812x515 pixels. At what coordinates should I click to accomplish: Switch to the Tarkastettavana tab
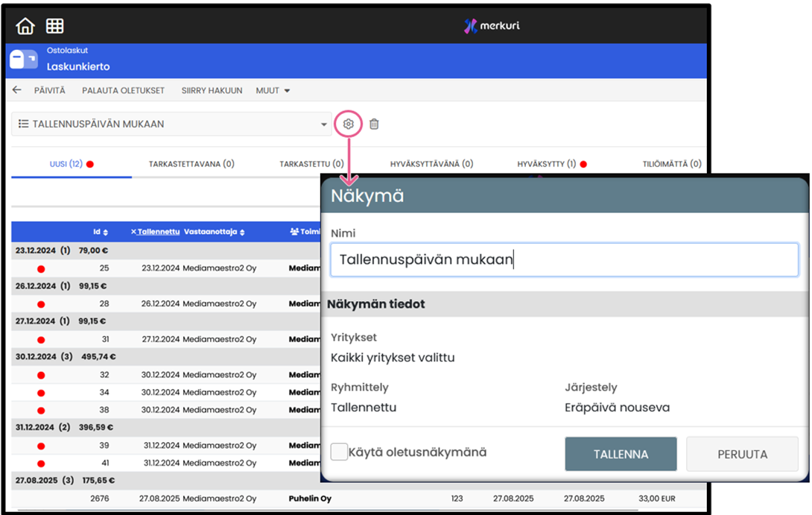191,163
